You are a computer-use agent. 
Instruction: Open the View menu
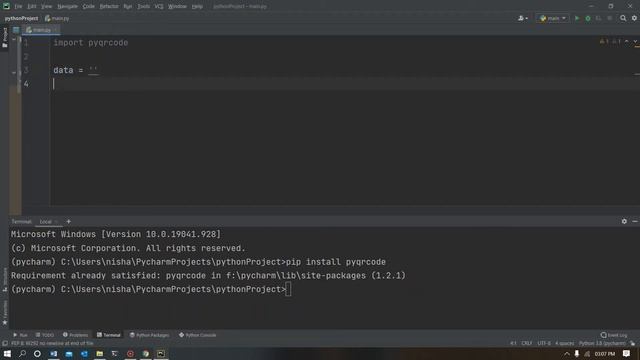coord(47,7)
